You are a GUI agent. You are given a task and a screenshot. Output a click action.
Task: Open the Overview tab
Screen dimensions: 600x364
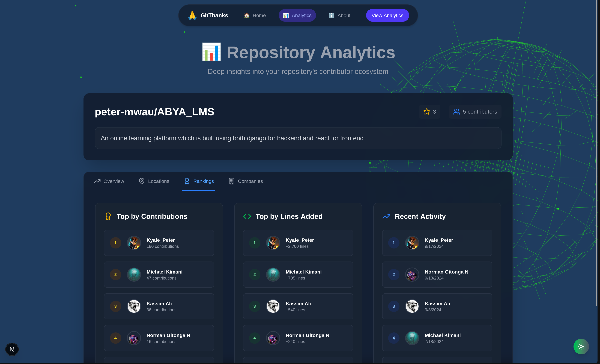tap(109, 181)
